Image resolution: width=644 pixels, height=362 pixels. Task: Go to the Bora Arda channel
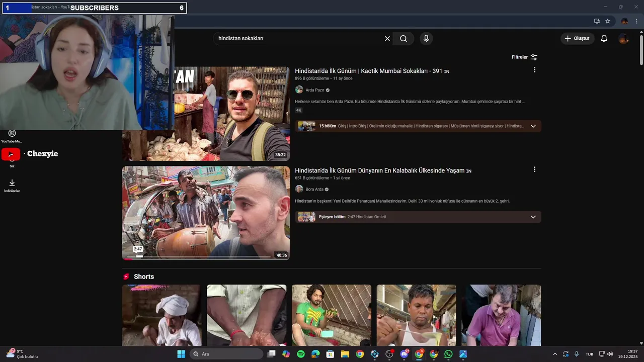314,190
